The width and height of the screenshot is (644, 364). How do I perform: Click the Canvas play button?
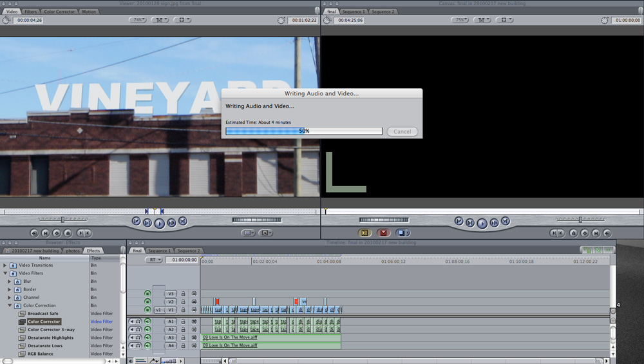pos(482,223)
